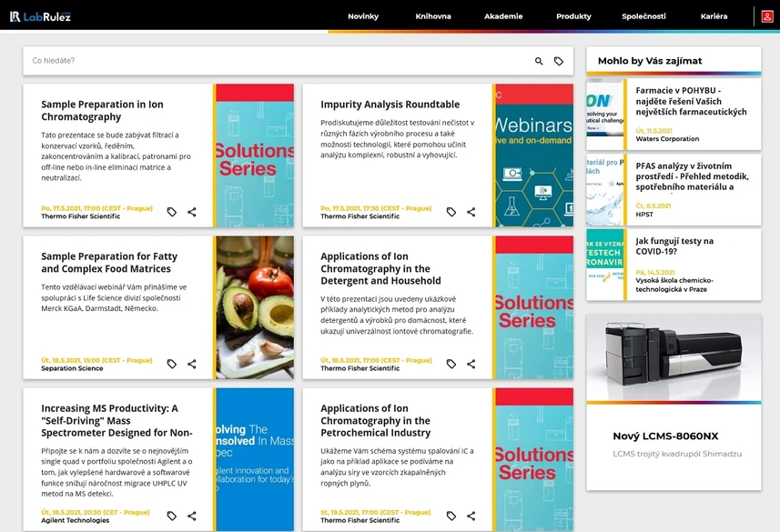Click tag icon on Petrochemical Industry card
This screenshot has height=532, width=780.
coord(451,516)
